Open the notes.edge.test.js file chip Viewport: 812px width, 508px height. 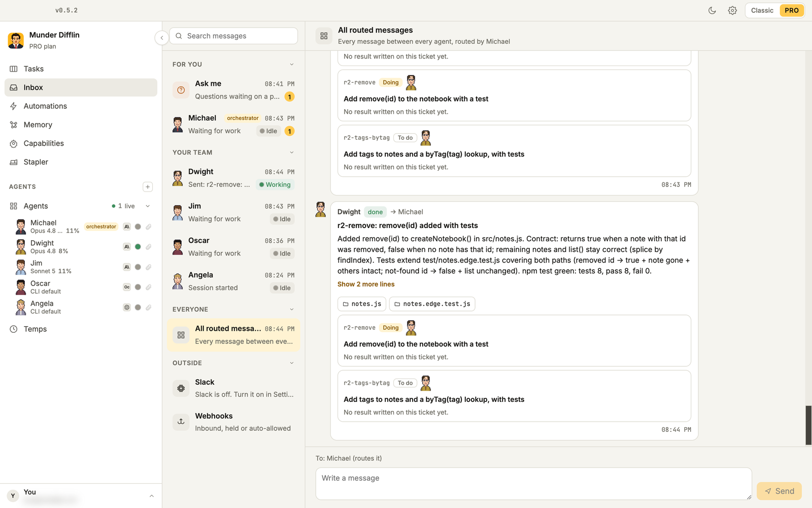pos(432,304)
